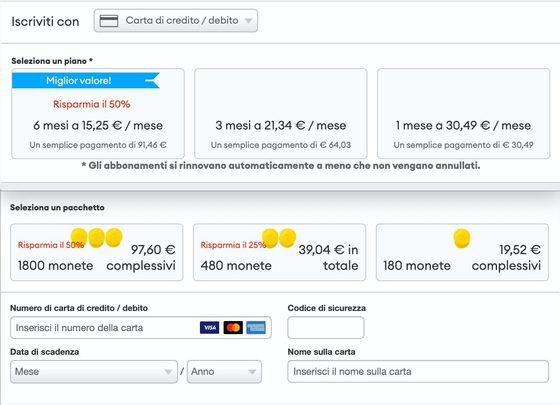Click the Iscriviti con label
The width and height of the screenshot is (560, 405).
pos(45,21)
